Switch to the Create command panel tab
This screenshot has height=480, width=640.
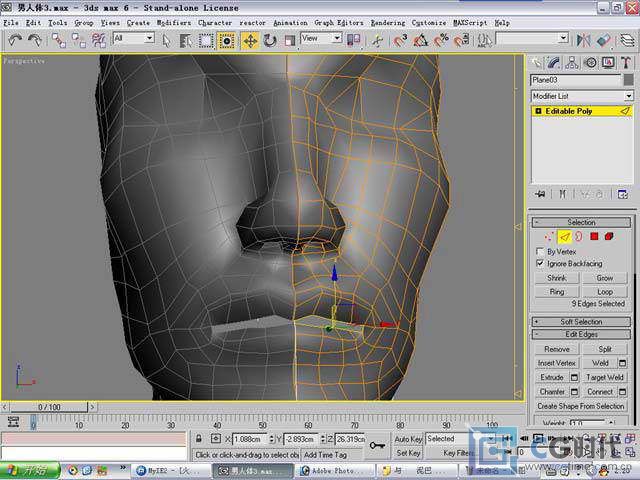(x=536, y=62)
